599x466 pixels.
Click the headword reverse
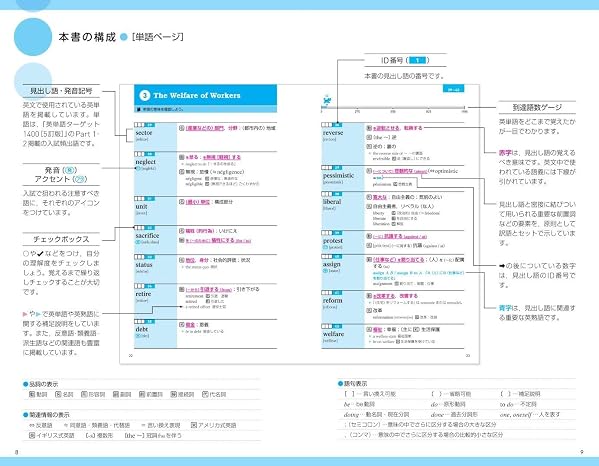pos(333,133)
